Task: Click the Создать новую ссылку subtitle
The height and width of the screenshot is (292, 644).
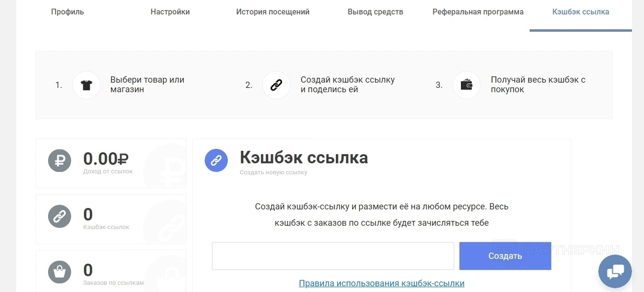Action: coord(273,172)
